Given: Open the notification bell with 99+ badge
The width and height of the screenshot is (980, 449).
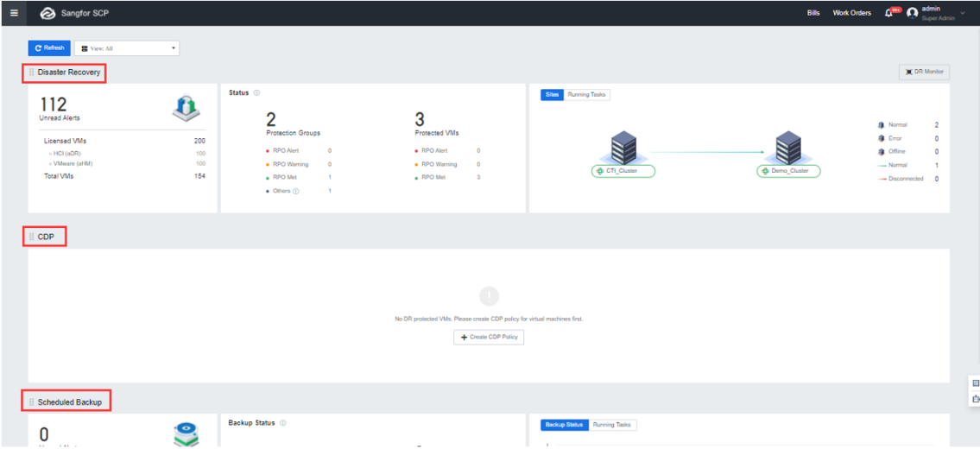Looking at the screenshot, I should tap(889, 12).
